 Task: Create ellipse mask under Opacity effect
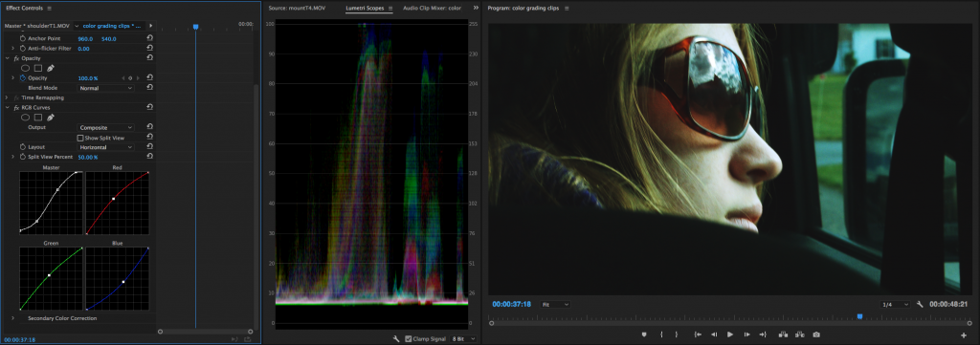point(26,68)
